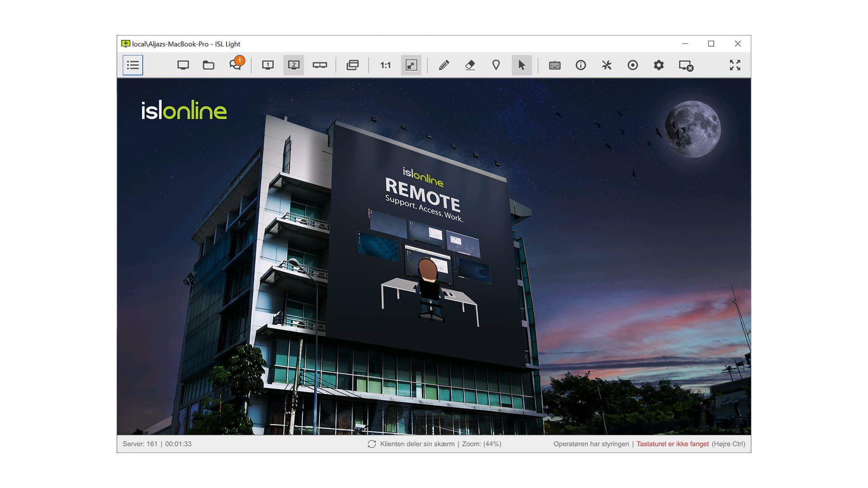
Task: Toggle fit-to-window scaling button
Action: [x=411, y=65]
